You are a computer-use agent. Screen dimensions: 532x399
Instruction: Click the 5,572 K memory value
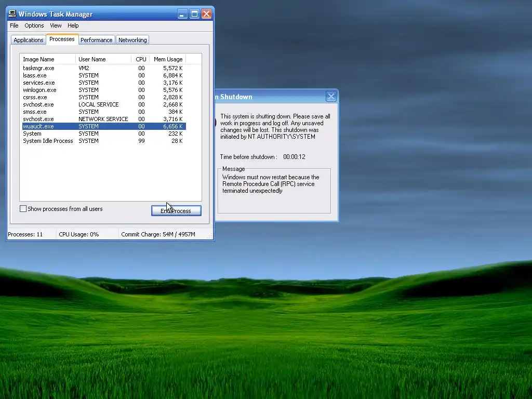172,68
